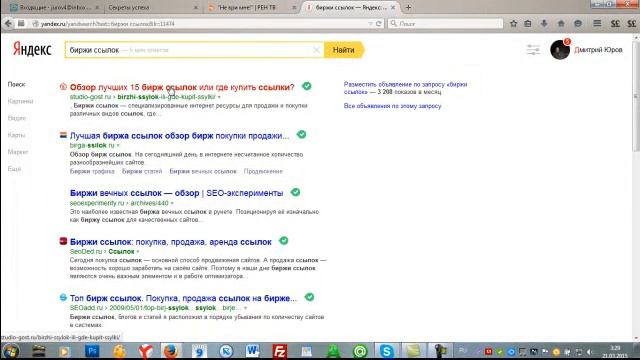The image size is (640, 360).
Task: Click the taskbar clock
Action: (615, 351)
